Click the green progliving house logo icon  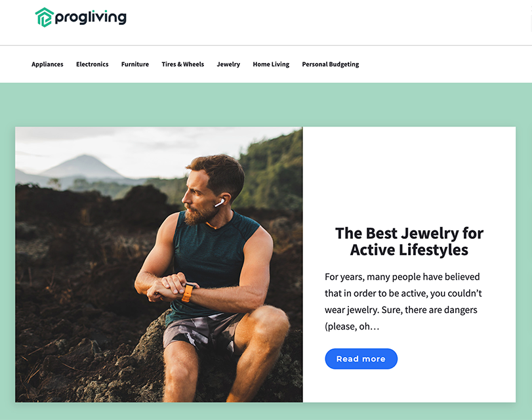tap(45, 17)
